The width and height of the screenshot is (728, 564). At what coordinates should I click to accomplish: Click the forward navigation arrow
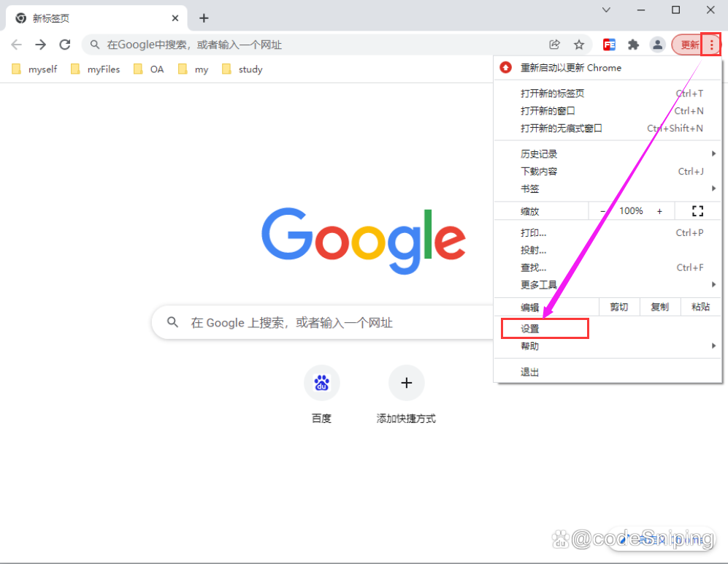coord(41,45)
